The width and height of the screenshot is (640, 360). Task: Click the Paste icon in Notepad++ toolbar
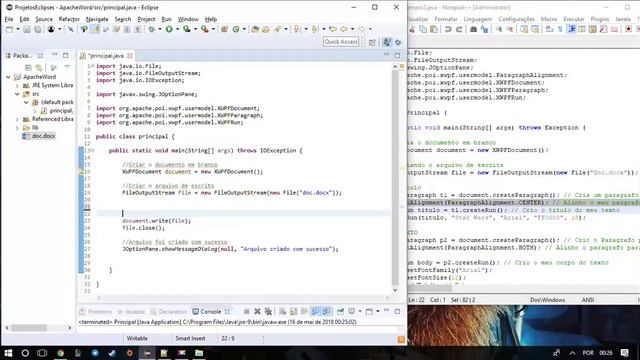(x=434, y=29)
